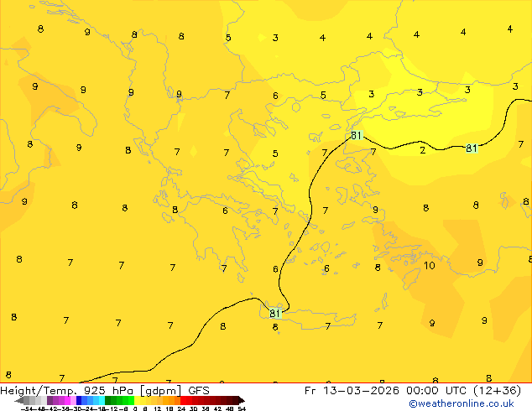Click the positive '30' label under the color scale
532x411 pixels.
click(x=193, y=409)
